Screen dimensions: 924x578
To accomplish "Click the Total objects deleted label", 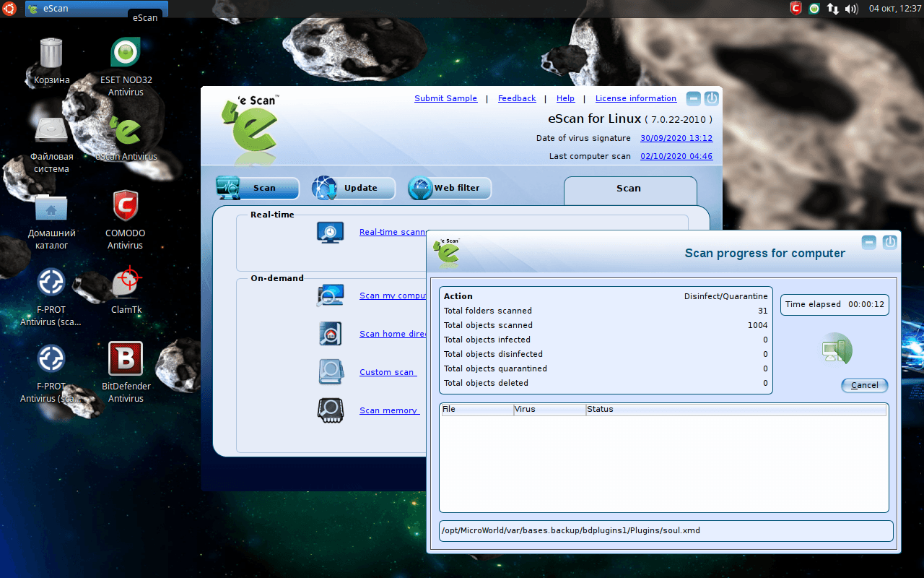I will (x=486, y=383).
